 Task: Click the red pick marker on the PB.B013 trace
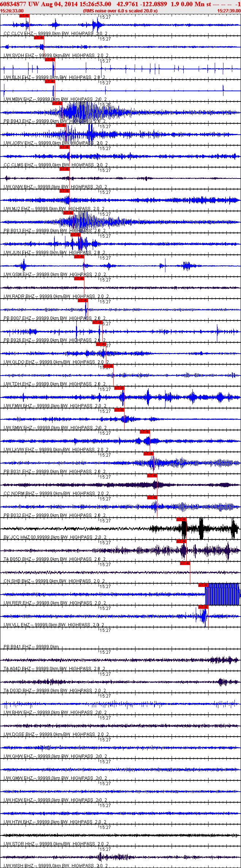click(x=68, y=213)
